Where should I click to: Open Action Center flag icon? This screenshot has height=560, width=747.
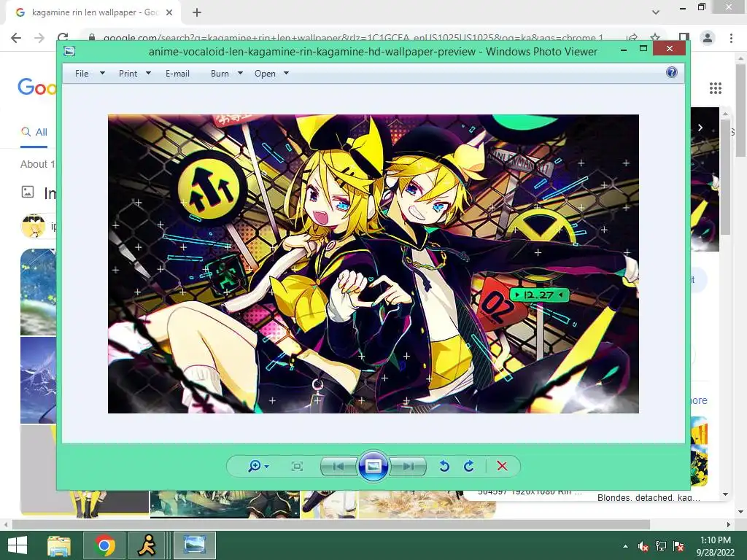point(678,546)
